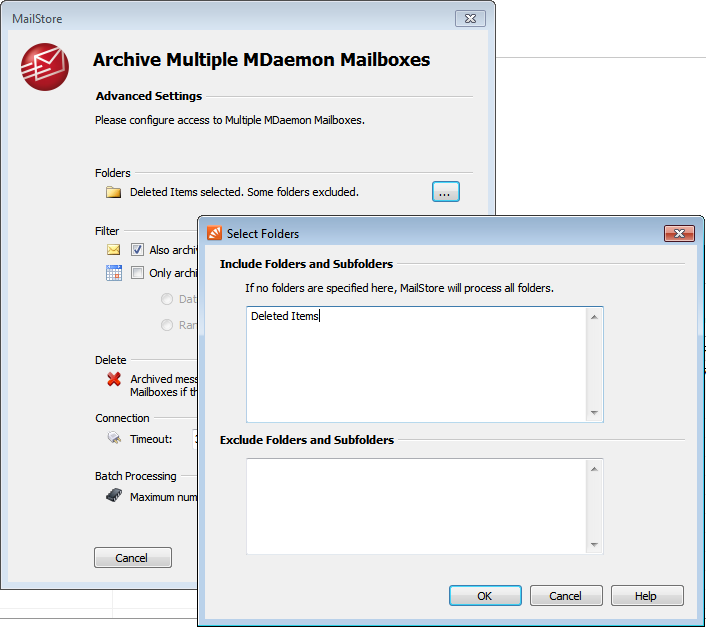
Task: Click the 'Include Folders and Subfolders' heading
Action: [x=306, y=264]
